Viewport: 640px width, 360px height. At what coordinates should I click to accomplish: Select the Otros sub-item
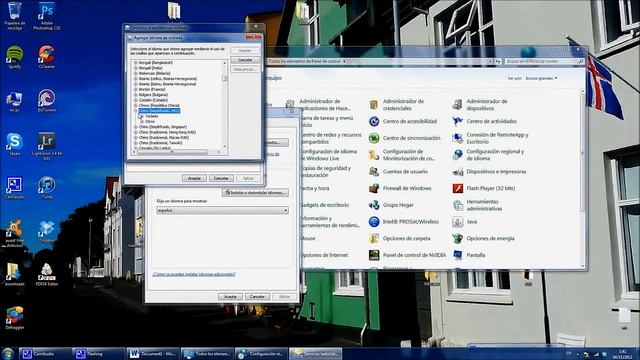pyautogui.click(x=150, y=122)
